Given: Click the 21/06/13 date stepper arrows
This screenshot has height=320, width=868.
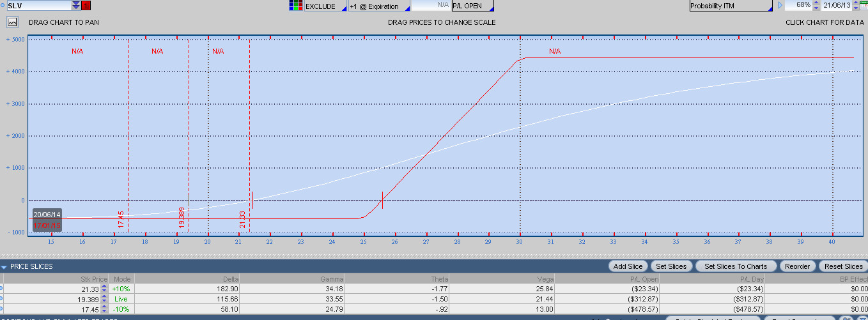Looking at the screenshot, I should pos(856,6).
